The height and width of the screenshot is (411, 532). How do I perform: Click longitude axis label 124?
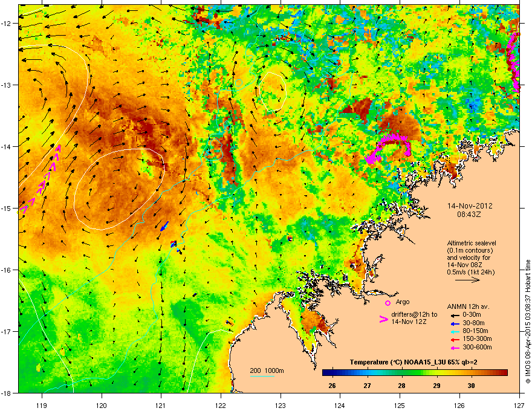pyautogui.click(x=340, y=406)
